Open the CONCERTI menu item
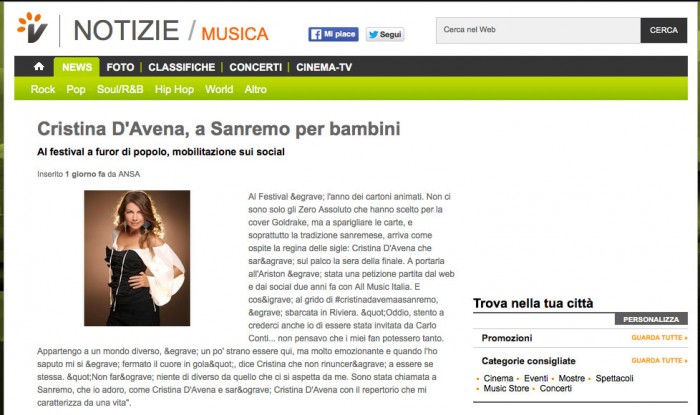Viewport: 700px width, 415px height. point(255,67)
